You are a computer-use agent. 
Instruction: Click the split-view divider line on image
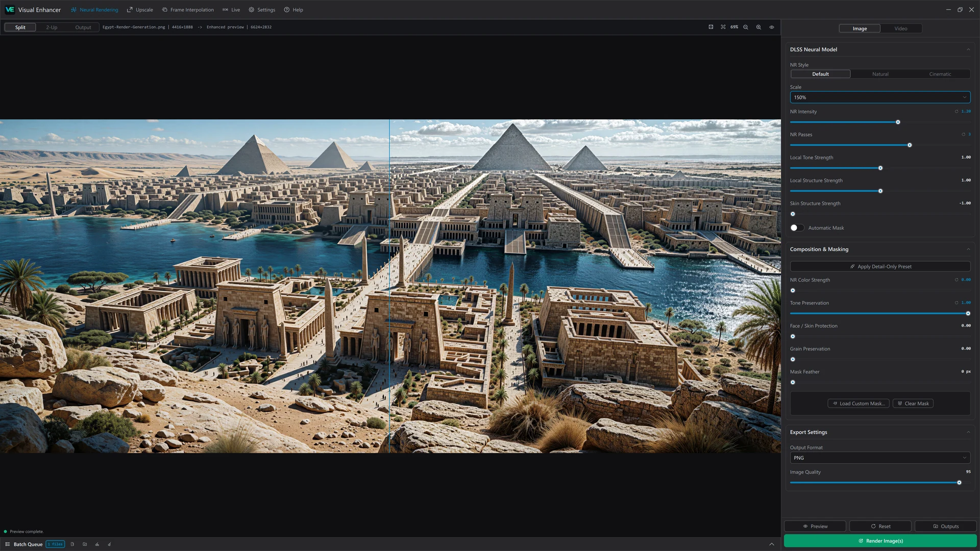click(389, 286)
